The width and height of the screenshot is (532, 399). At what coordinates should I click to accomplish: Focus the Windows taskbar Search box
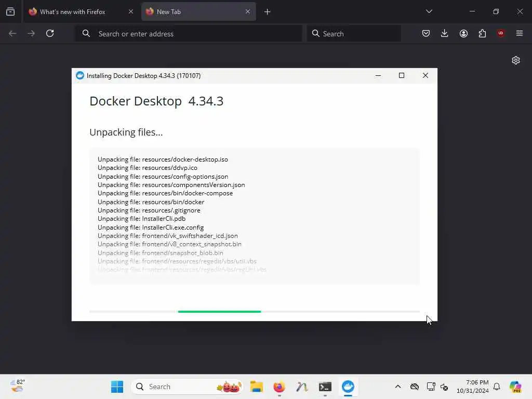187,387
